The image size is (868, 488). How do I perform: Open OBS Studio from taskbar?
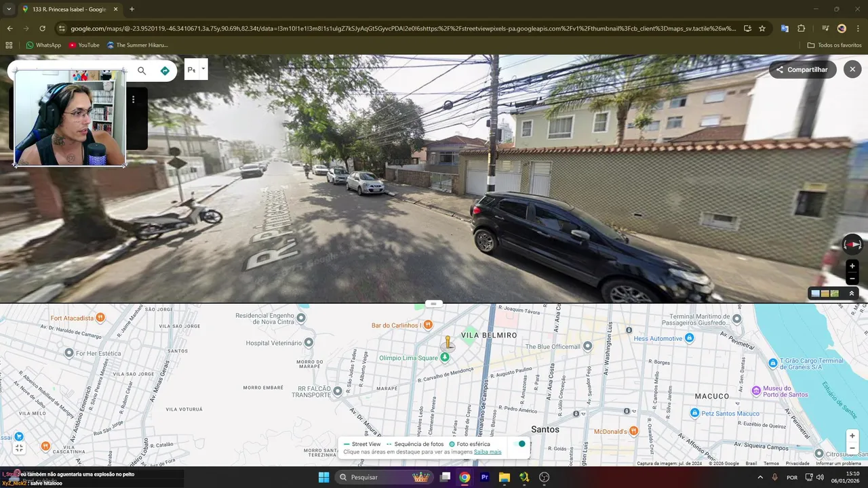(x=544, y=477)
